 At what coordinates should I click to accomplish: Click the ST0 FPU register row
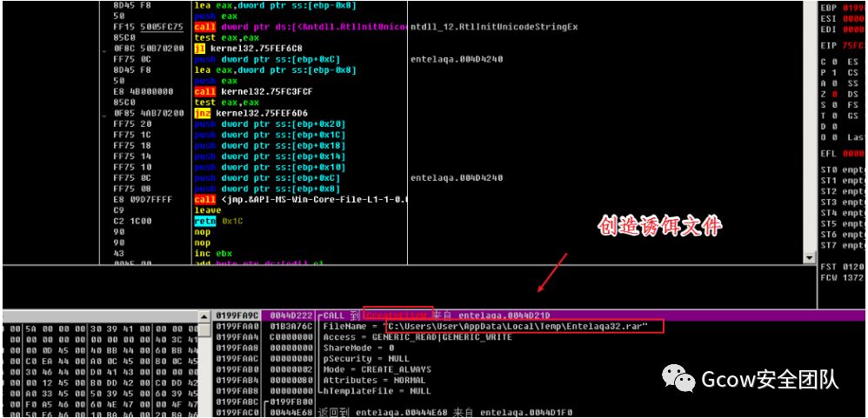(x=844, y=171)
